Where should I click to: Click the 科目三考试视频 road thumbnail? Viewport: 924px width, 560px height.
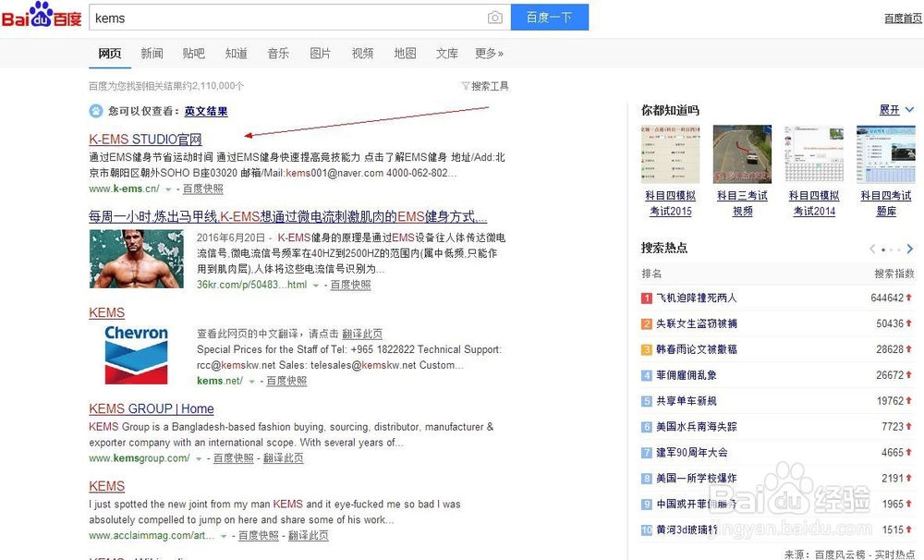(742, 153)
